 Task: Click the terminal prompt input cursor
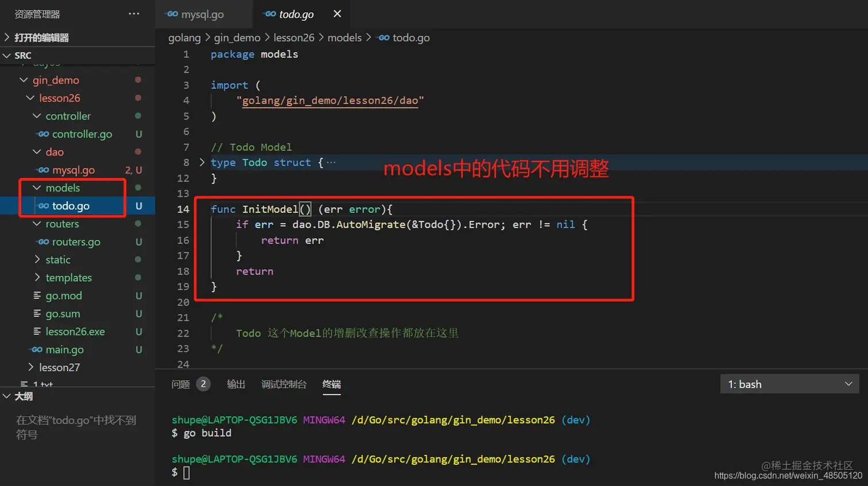point(187,473)
